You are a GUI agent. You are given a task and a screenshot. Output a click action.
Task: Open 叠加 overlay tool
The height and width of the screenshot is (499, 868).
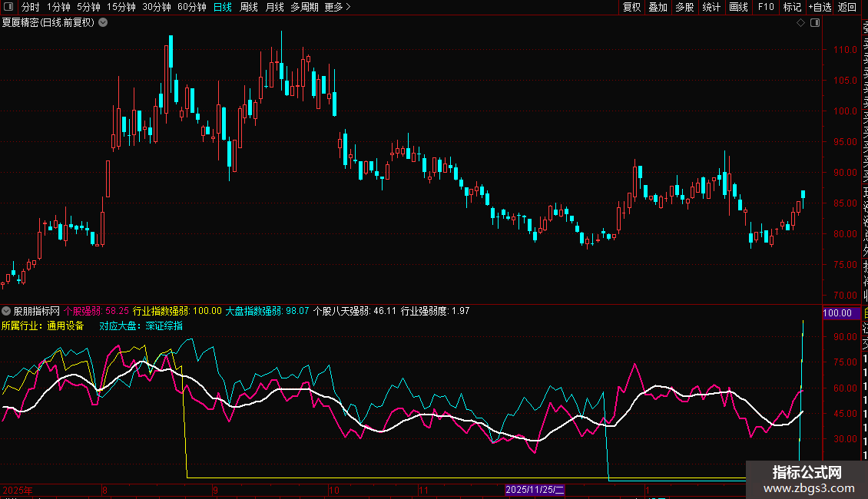658,8
